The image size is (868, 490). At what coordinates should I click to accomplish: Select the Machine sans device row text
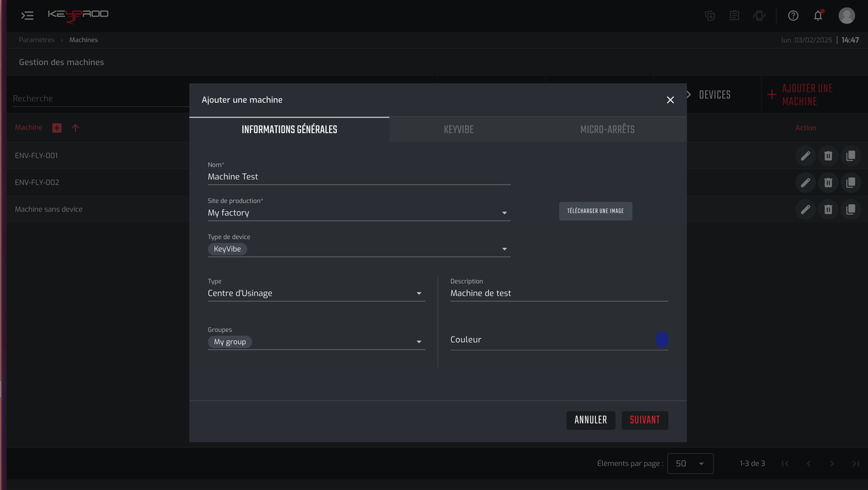[49, 209]
